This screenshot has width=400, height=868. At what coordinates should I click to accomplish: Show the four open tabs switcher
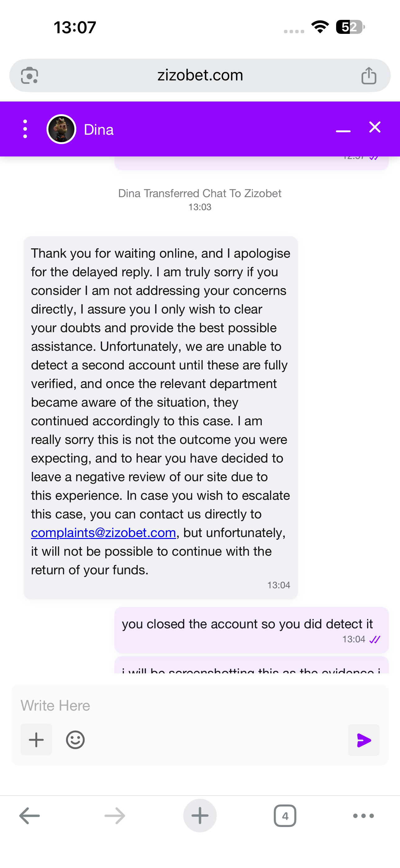coord(285,816)
